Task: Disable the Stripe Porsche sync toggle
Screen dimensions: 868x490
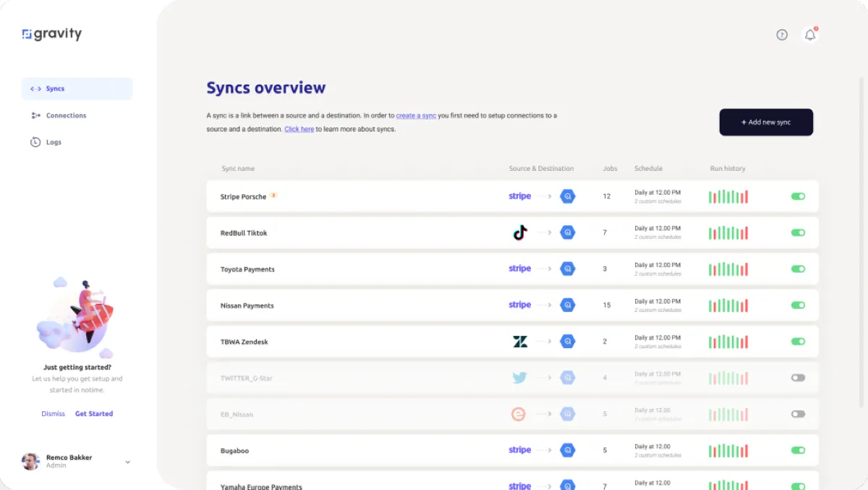Action: (798, 196)
